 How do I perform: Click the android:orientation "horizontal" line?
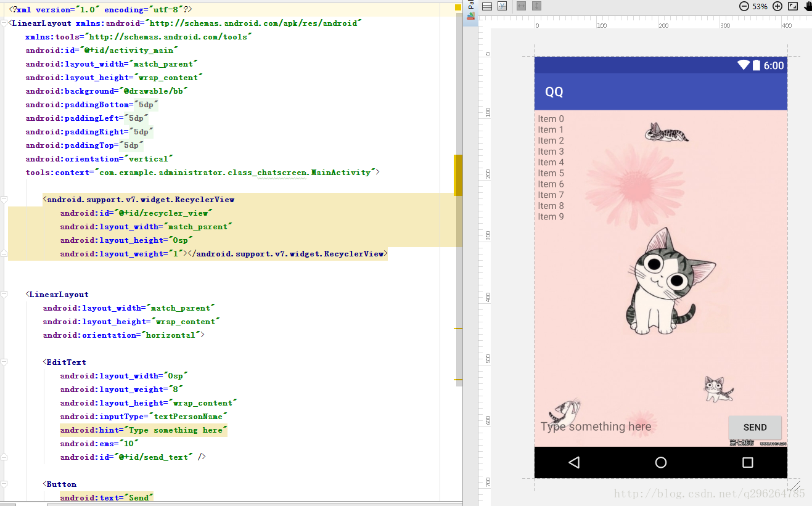[123, 335]
